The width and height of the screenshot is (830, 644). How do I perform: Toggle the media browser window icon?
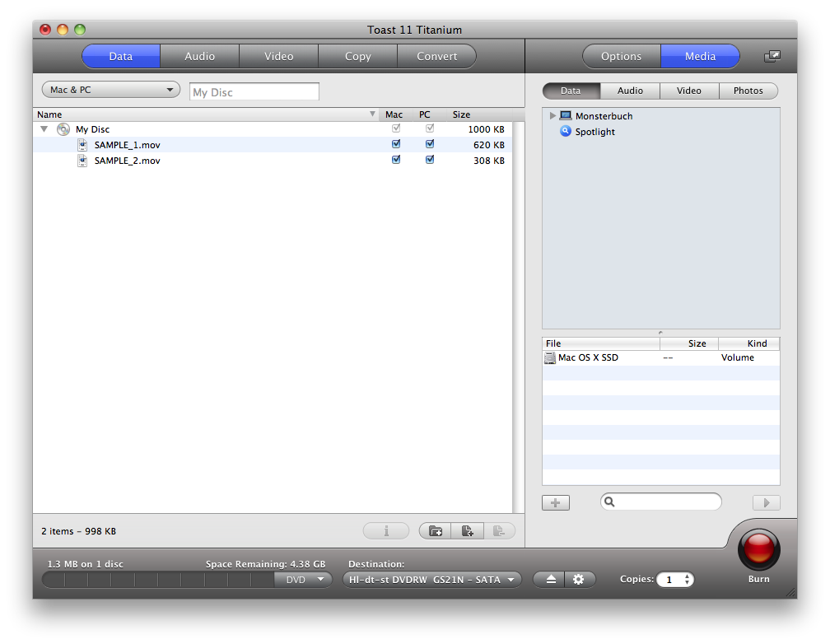[x=772, y=56]
